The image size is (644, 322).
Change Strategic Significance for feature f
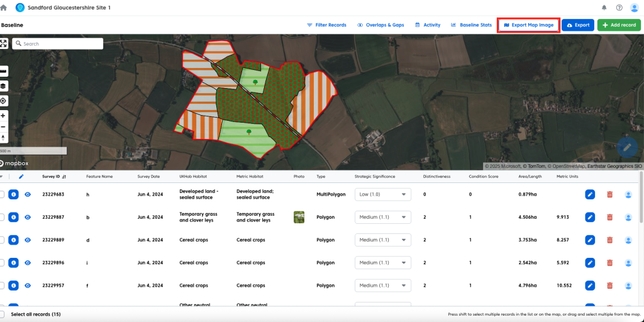click(x=382, y=285)
